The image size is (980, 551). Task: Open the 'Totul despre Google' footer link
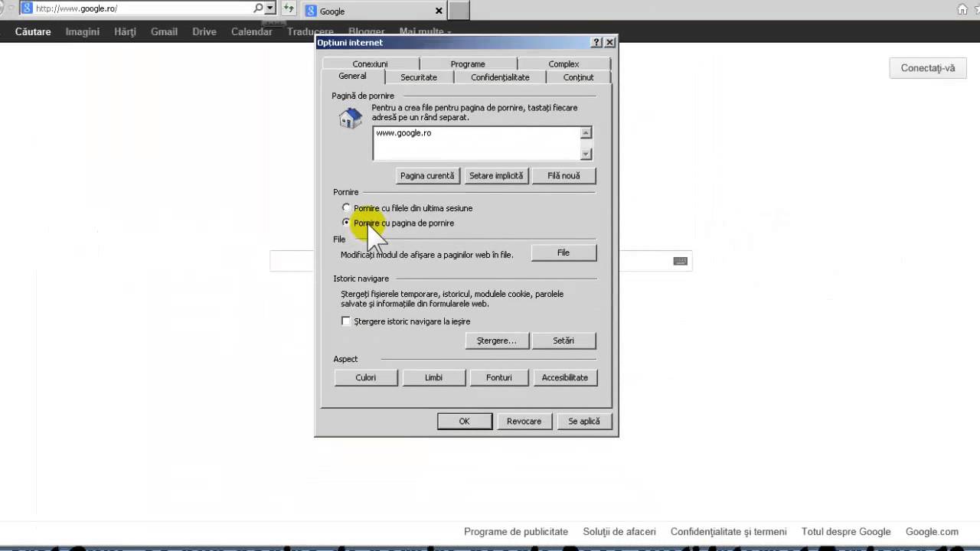(846, 532)
